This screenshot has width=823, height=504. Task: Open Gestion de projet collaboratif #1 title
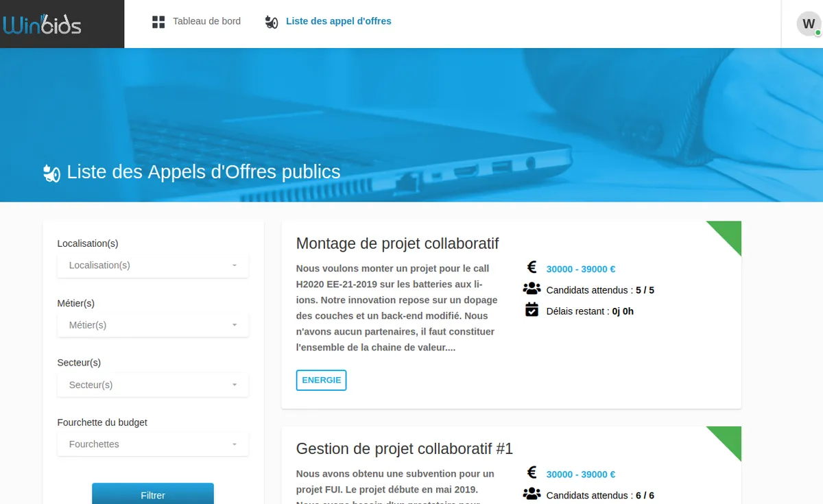[x=405, y=448]
